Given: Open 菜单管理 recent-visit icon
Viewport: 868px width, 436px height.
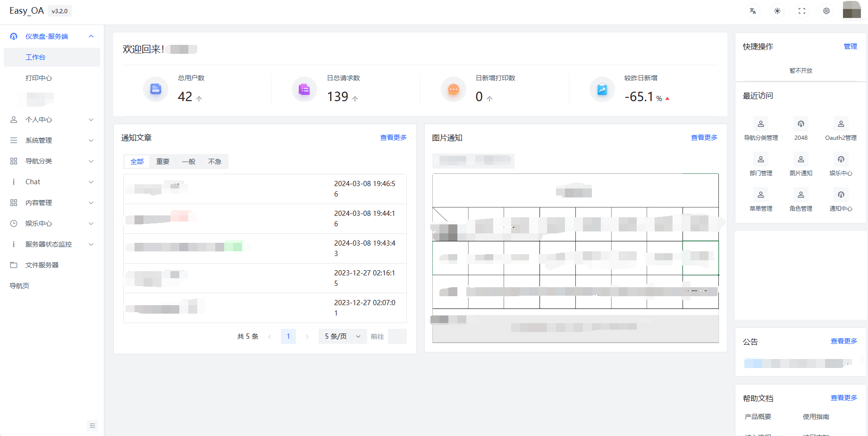Looking at the screenshot, I should [761, 195].
